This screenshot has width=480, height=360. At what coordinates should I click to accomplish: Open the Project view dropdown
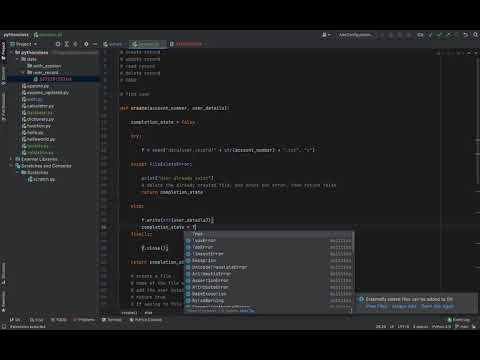click(x=23, y=44)
